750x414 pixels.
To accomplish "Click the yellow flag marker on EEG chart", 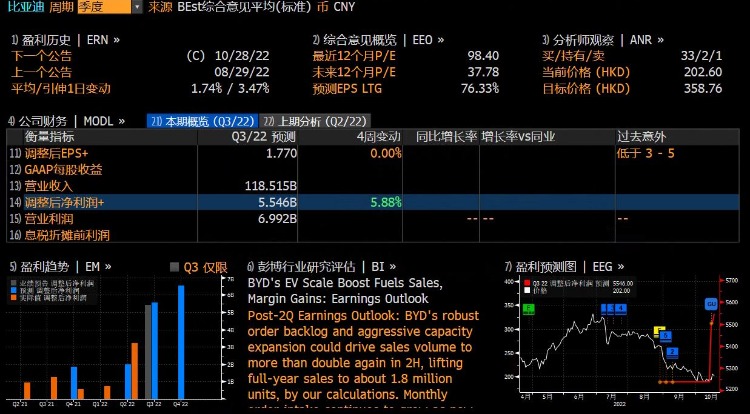I will (659, 331).
